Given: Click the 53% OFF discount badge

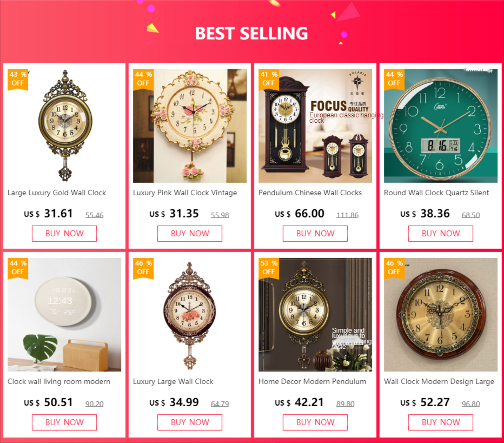Looking at the screenshot, I should coord(269,268).
